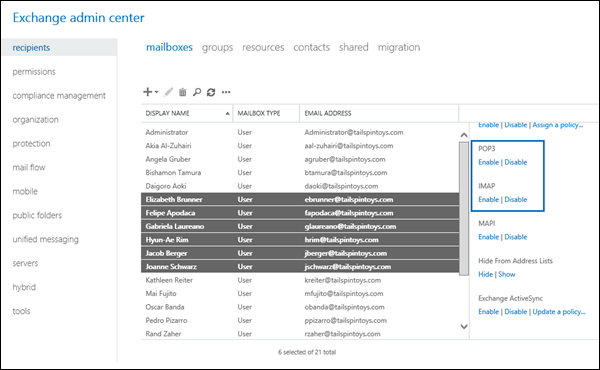
Task: Select the Kathleen Reiter mailbox row
Action: coord(300,280)
